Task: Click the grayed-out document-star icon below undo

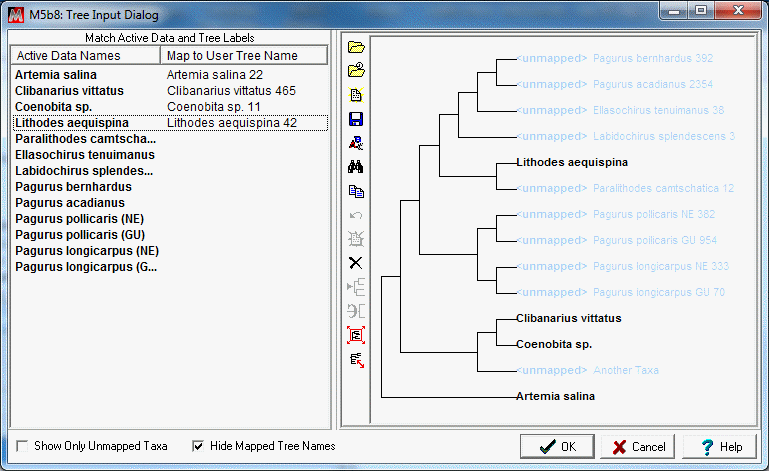Action: (356, 239)
